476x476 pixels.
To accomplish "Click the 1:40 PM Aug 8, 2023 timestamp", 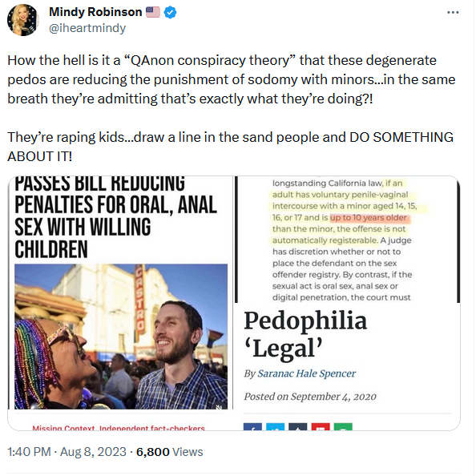I will coord(67,452).
